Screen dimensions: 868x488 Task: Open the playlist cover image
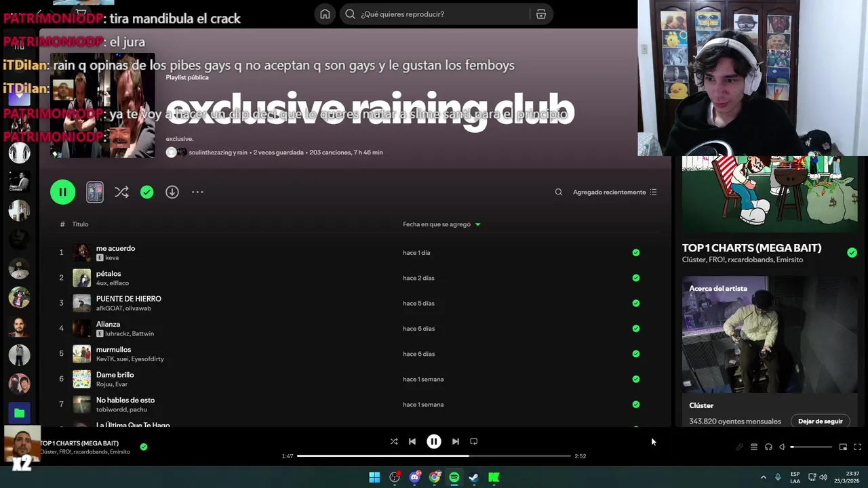[102, 106]
